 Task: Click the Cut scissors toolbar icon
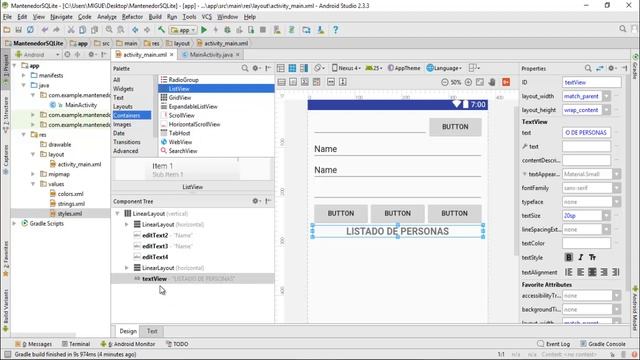pos(71,30)
